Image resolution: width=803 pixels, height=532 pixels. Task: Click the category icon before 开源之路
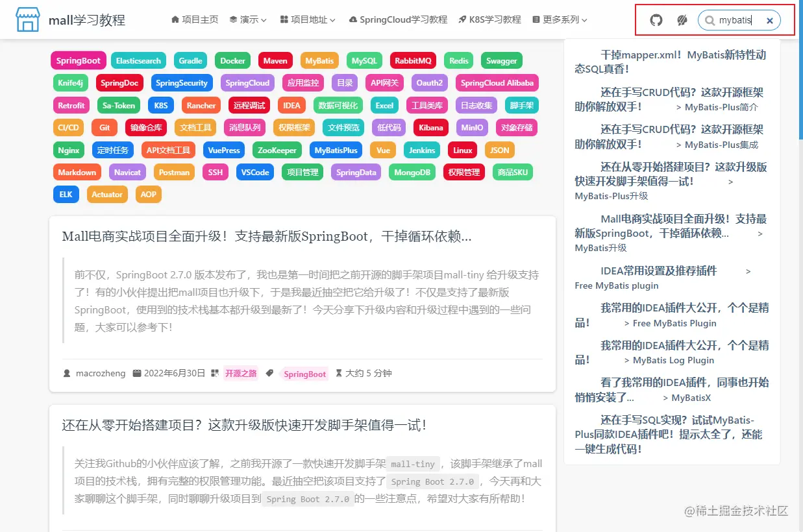pos(216,373)
